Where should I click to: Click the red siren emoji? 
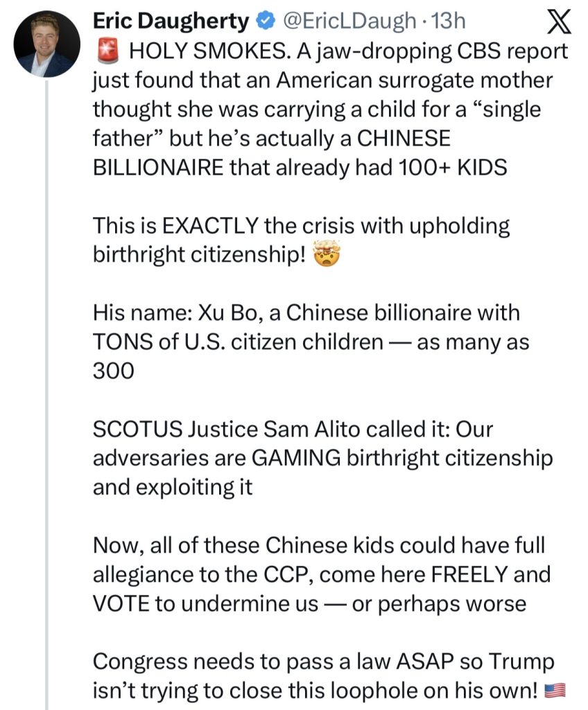[x=108, y=51]
